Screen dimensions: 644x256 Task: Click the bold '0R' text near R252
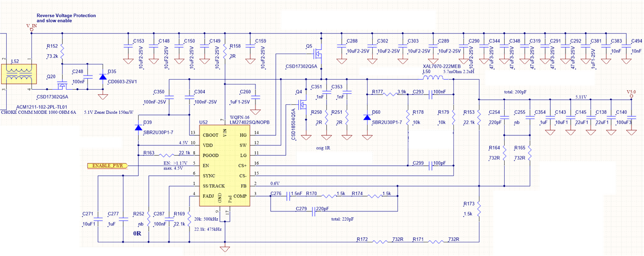pos(138,233)
